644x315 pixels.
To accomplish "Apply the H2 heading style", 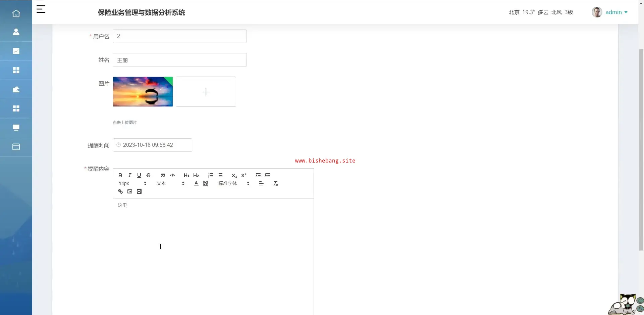I will (196, 175).
